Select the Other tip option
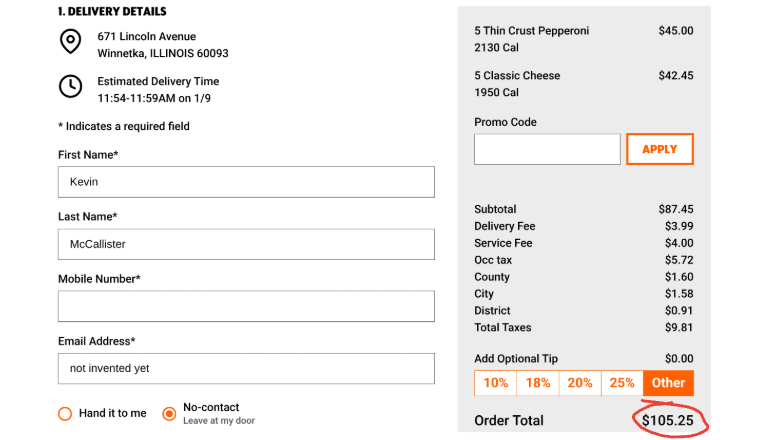Image resolution: width=764 pixels, height=440 pixels. tap(668, 383)
